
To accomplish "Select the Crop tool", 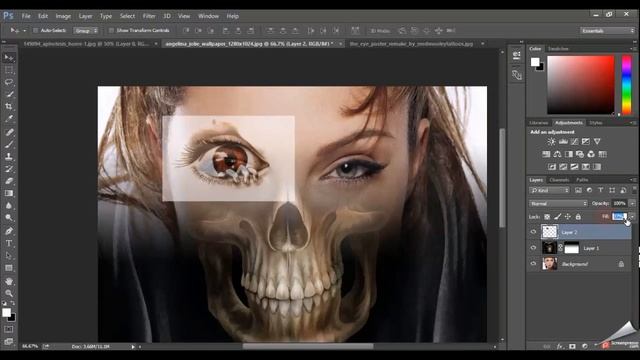I will 9,107.
